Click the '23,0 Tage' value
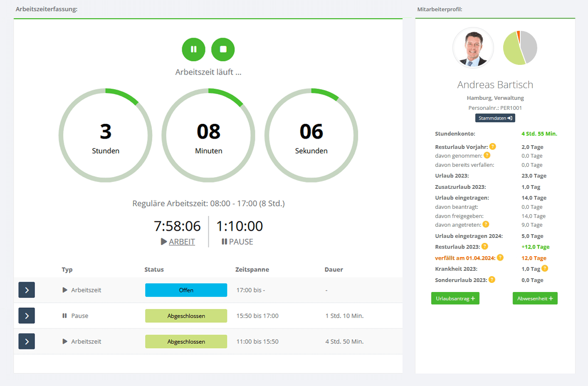Image resolution: width=588 pixels, height=386 pixels. tap(534, 176)
